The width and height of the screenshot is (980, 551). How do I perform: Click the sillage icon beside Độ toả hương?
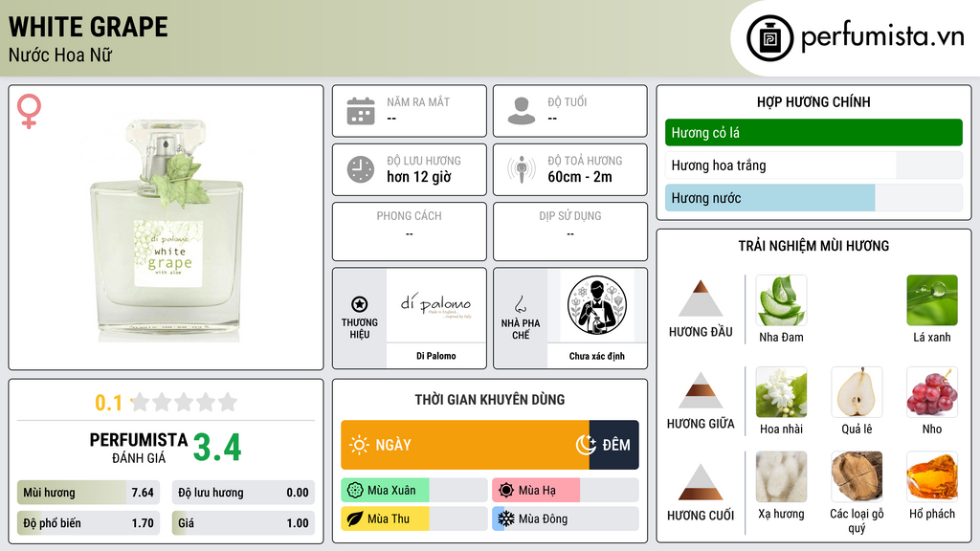[522, 169]
